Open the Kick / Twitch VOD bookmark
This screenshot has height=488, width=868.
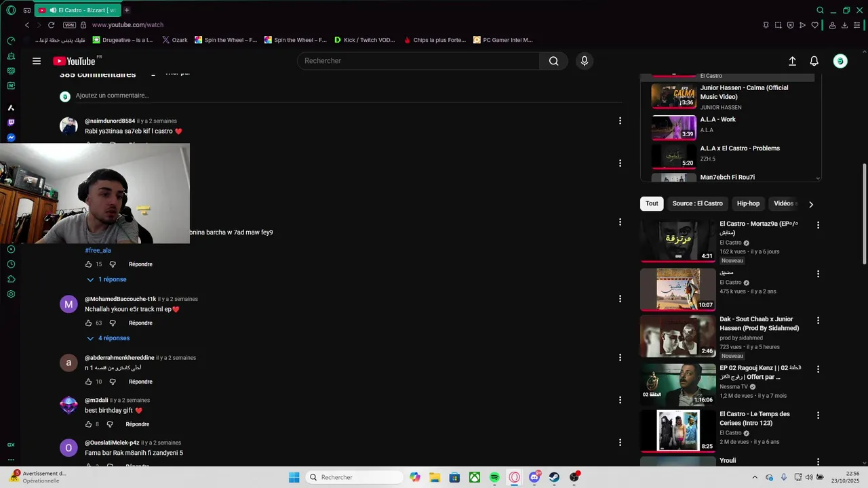(364, 40)
